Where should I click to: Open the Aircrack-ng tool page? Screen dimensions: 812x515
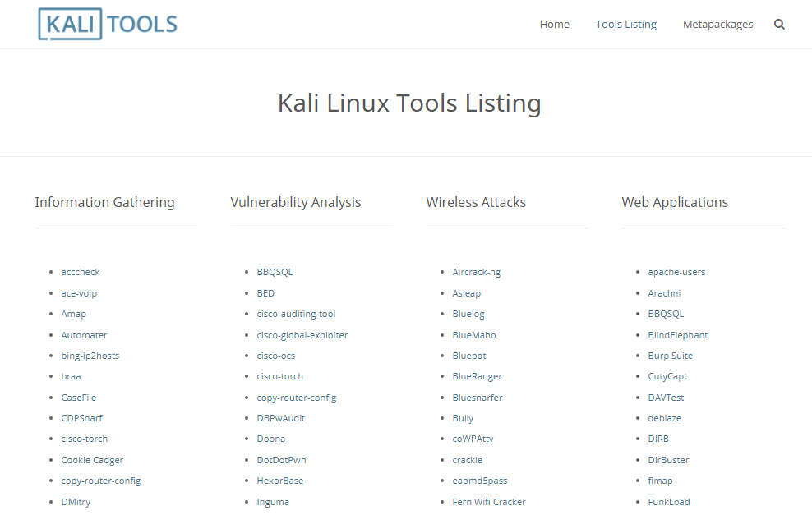pos(476,271)
